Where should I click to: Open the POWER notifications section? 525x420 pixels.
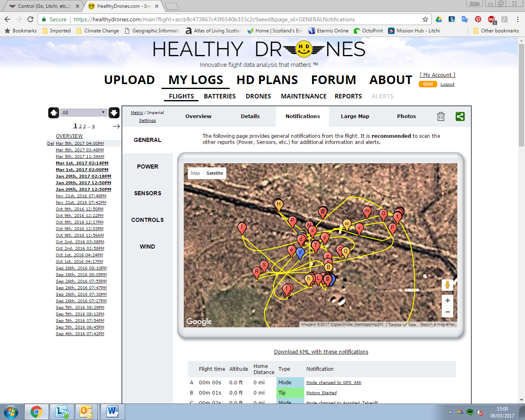pyautogui.click(x=148, y=167)
